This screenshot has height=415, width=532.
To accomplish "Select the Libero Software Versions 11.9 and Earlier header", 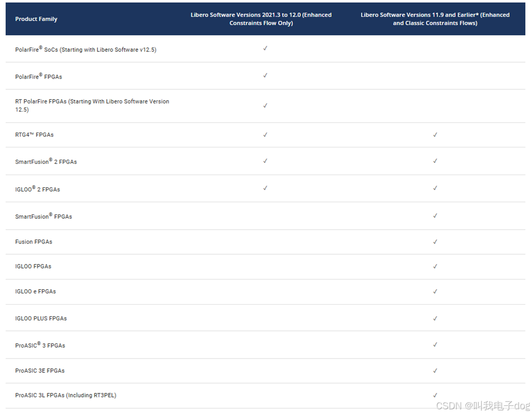I will (x=435, y=19).
